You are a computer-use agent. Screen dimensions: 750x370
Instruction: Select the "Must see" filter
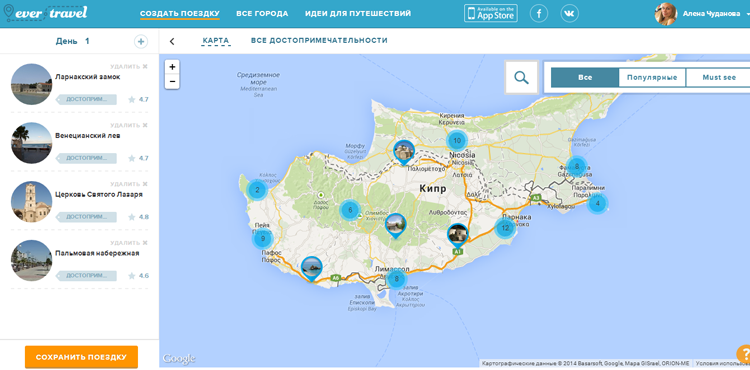718,77
